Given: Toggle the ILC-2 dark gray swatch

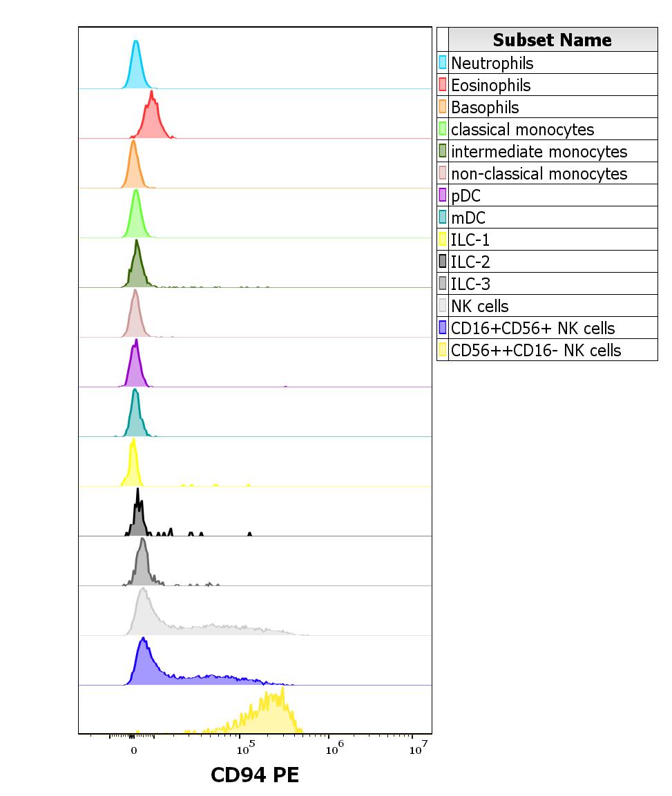Looking at the screenshot, I should coord(444,262).
